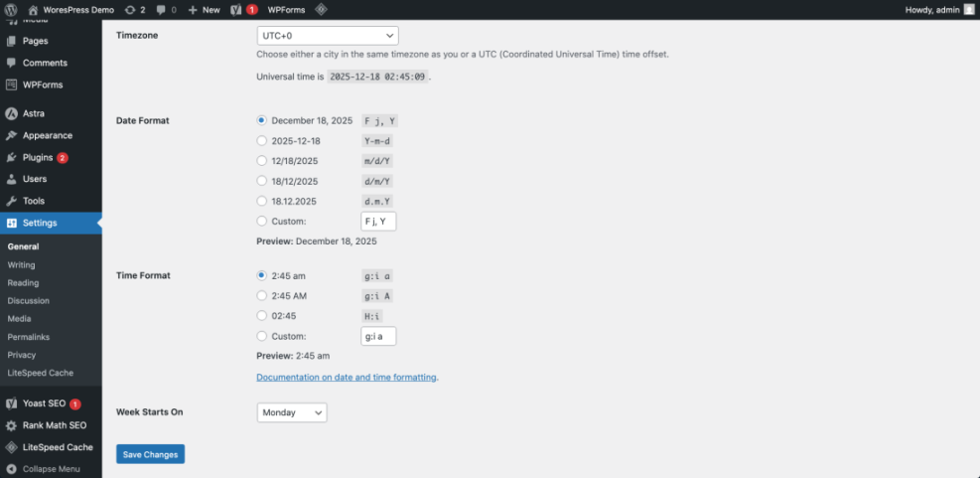Click the home icon beside WoresPress Demo
This screenshot has width=980, height=478.
tap(33, 9)
